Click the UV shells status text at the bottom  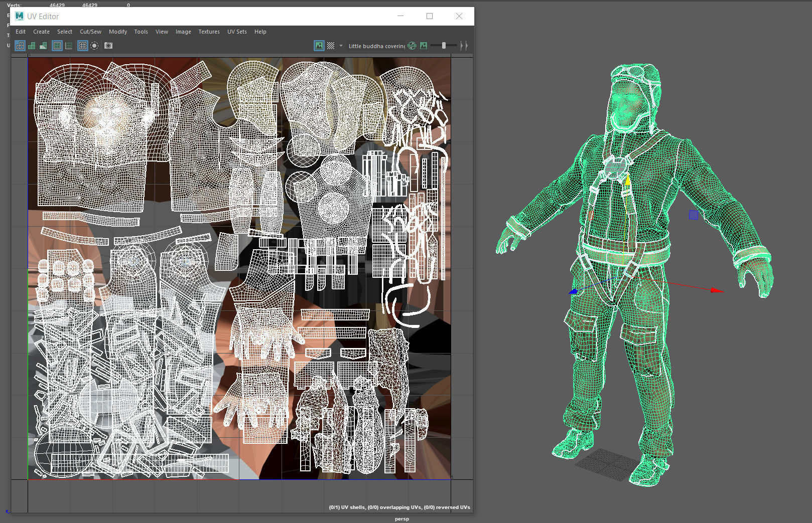[x=399, y=507]
